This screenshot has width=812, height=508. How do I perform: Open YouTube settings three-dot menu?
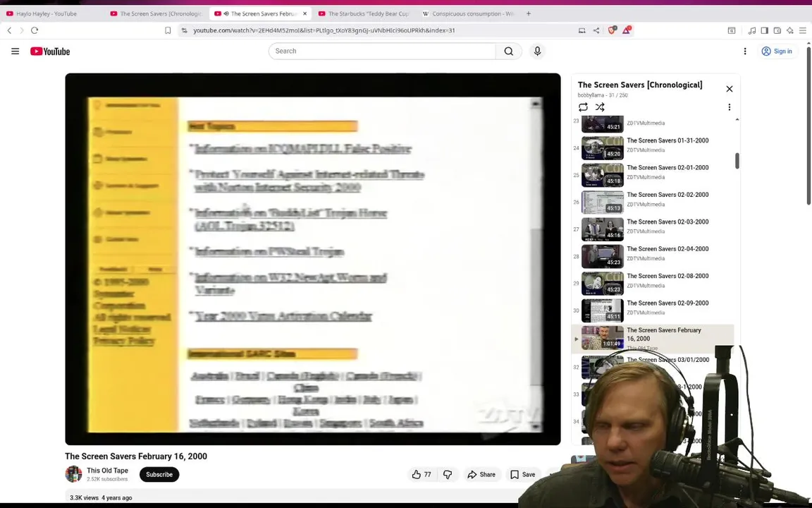(x=744, y=52)
